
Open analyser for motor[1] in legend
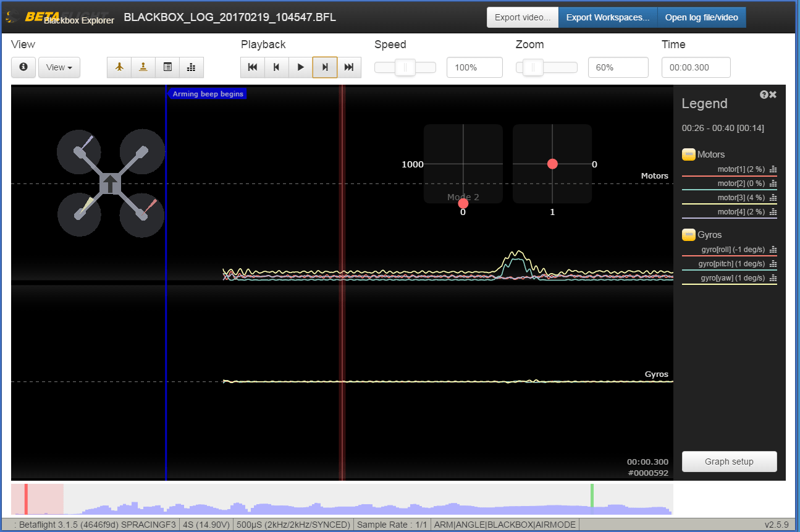pos(773,169)
